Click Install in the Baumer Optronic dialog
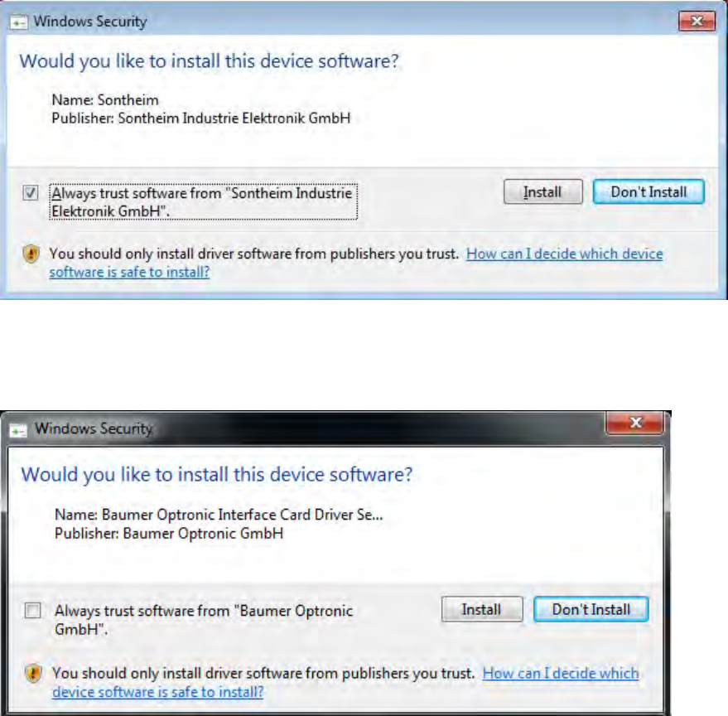This screenshot has height=716, width=728. coord(482,609)
